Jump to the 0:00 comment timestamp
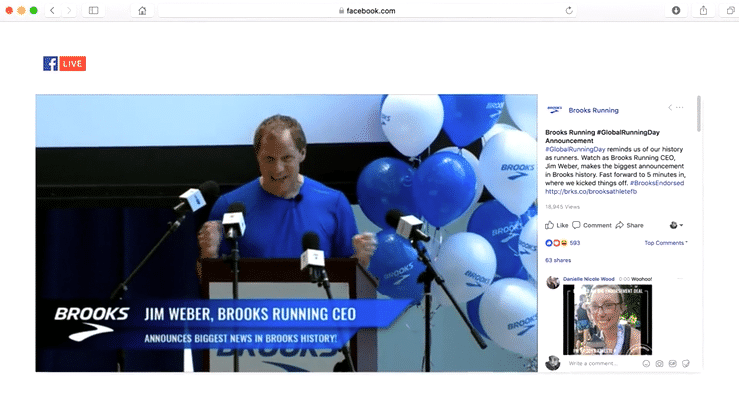Screen dimensions: 739x415 [x=624, y=279]
